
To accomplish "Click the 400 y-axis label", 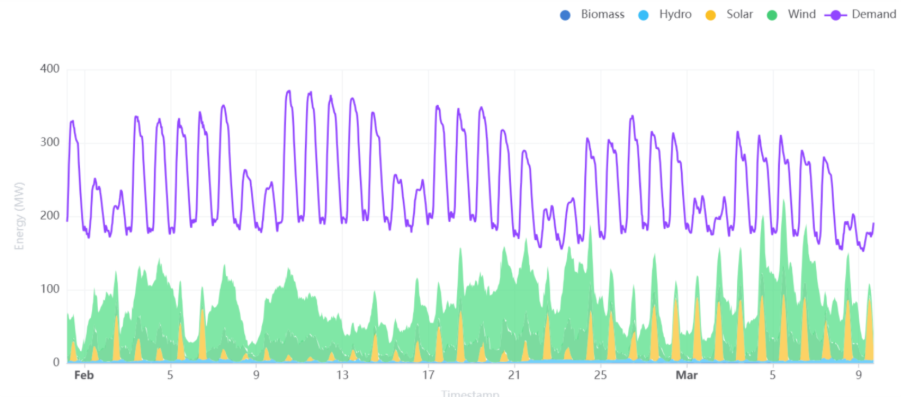I will pyautogui.click(x=49, y=69).
